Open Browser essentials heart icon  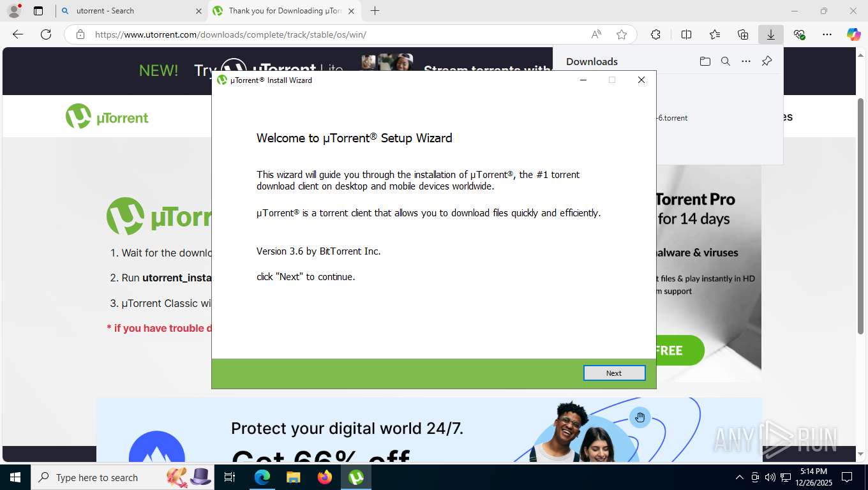pos(799,34)
